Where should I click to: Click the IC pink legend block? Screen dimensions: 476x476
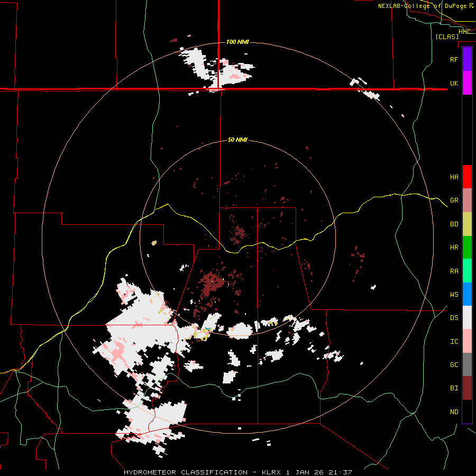point(467,341)
